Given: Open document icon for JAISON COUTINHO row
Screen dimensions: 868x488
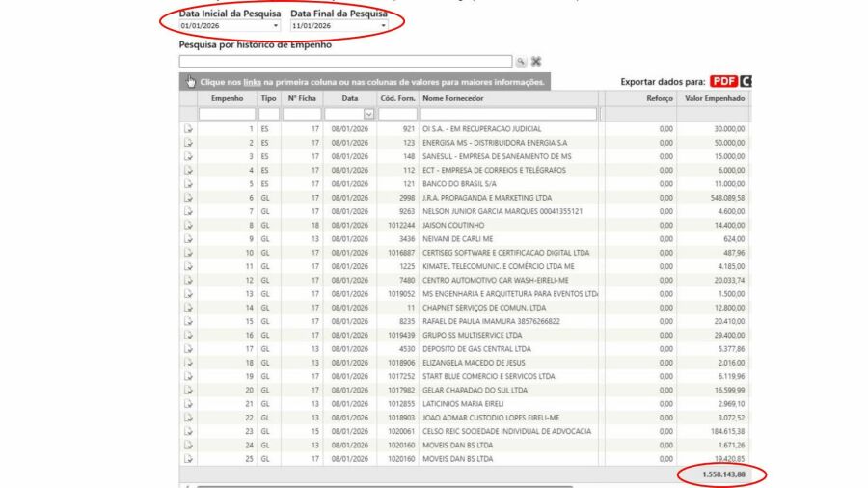Looking at the screenshot, I should click(188, 225).
